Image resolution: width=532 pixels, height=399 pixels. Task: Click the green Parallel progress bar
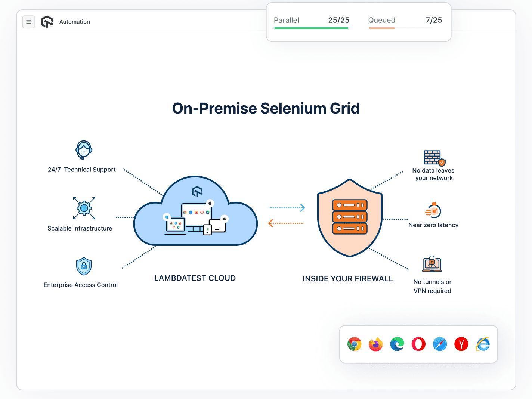coord(311,28)
